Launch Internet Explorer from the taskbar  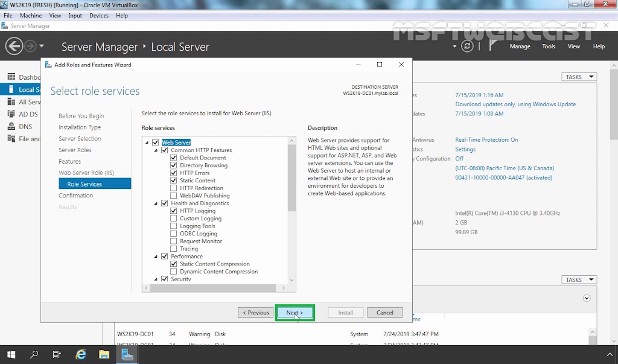[81, 354]
